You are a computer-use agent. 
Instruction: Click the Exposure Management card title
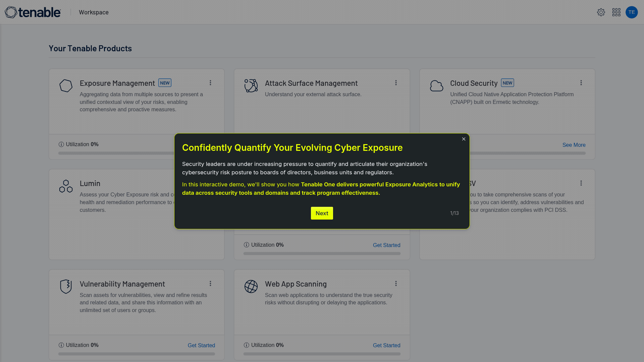click(x=117, y=83)
